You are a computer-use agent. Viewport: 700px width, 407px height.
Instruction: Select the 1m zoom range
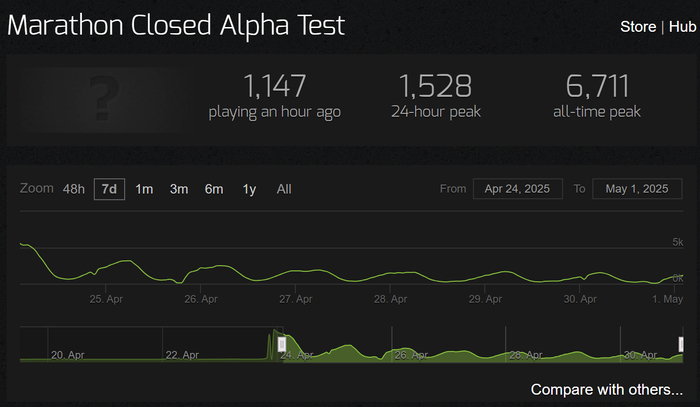click(x=144, y=189)
